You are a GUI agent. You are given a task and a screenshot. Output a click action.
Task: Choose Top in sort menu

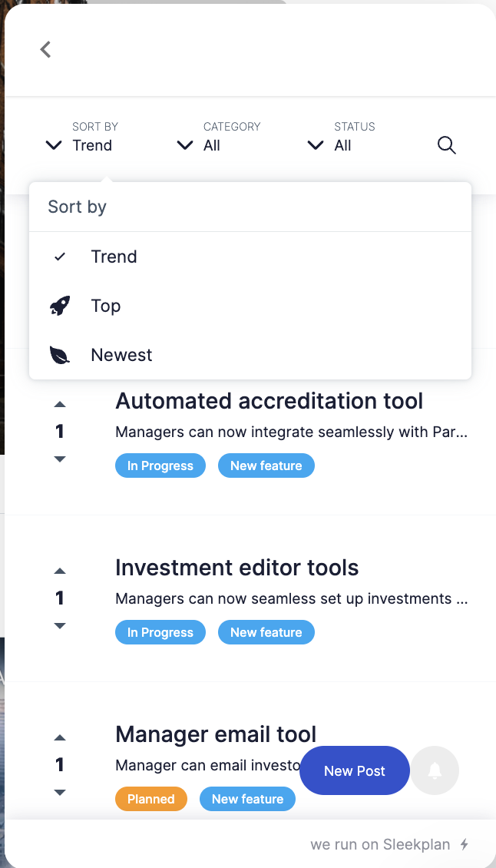tap(250, 306)
